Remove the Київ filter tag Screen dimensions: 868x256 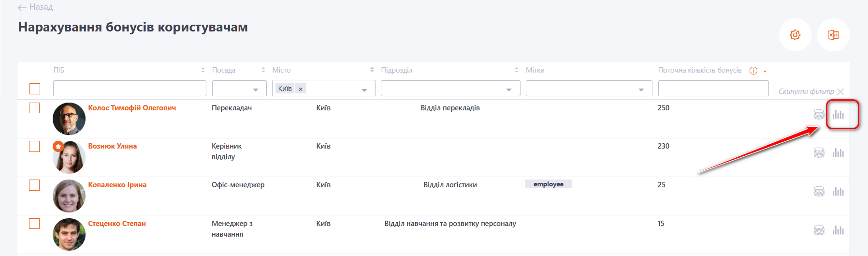[301, 89]
